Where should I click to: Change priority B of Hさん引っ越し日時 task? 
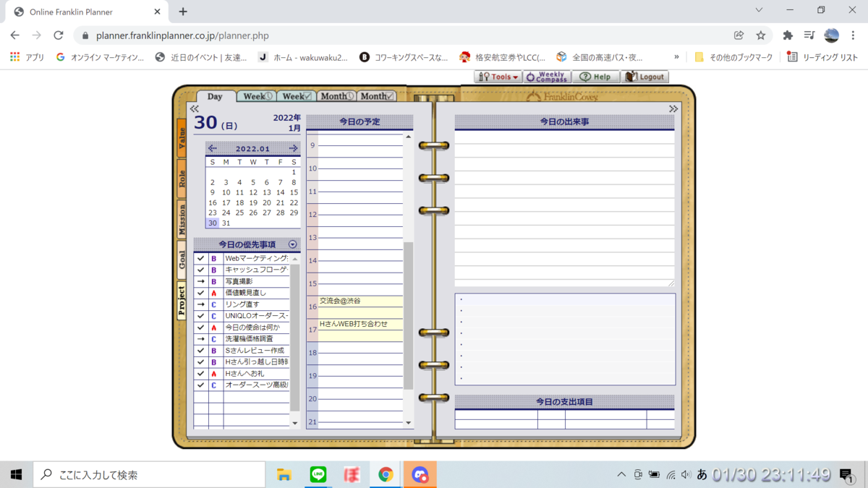coord(214,362)
